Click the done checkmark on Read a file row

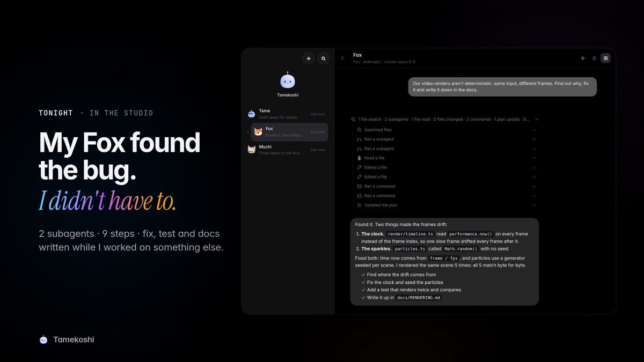(x=534, y=158)
